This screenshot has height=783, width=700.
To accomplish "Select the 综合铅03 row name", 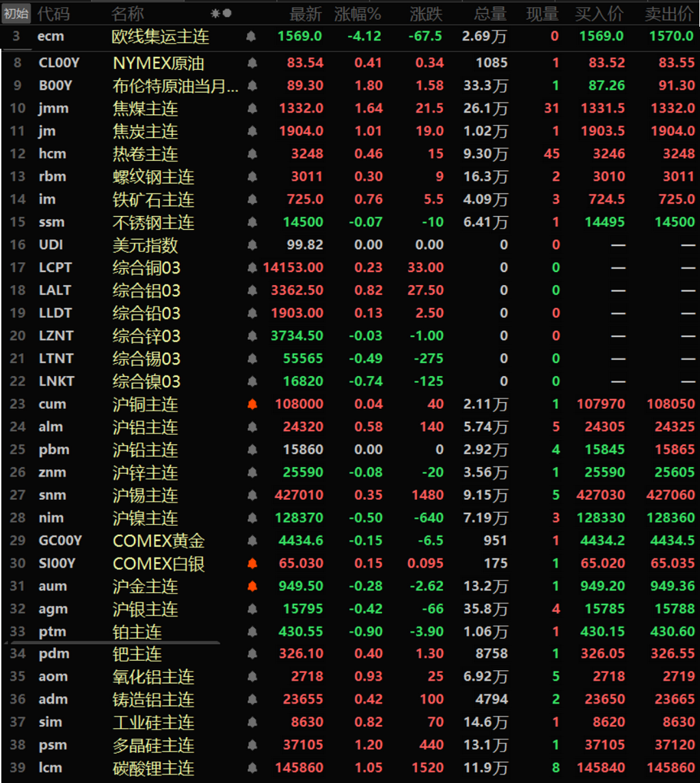I will tap(146, 313).
